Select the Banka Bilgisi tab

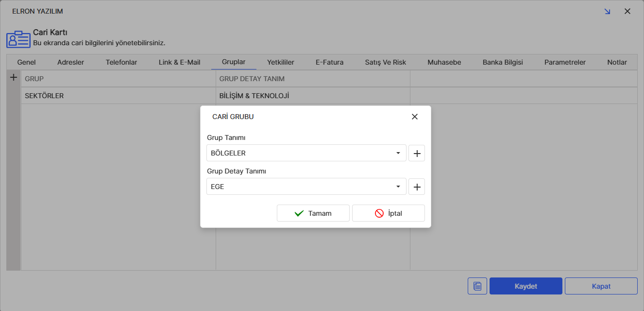(x=502, y=62)
